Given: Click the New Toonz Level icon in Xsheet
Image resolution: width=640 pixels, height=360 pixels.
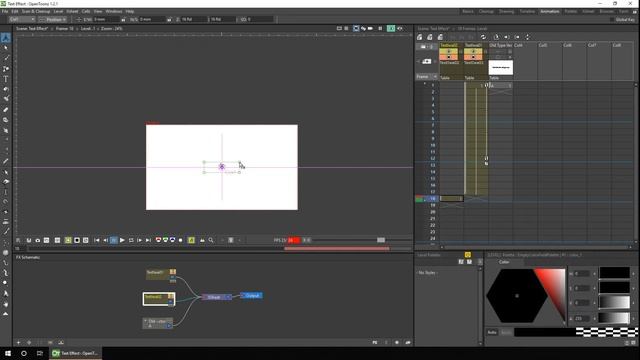Looking at the screenshot, I should point(419,37).
